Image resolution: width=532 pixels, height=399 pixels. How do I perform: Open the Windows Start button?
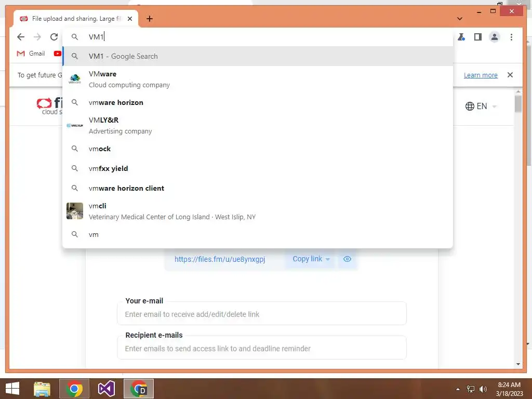pos(12,389)
